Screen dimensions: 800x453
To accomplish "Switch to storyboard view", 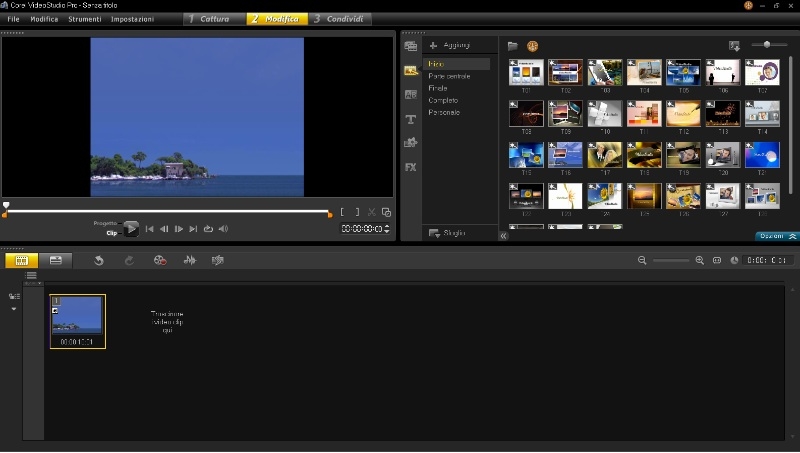I will (22, 260).
